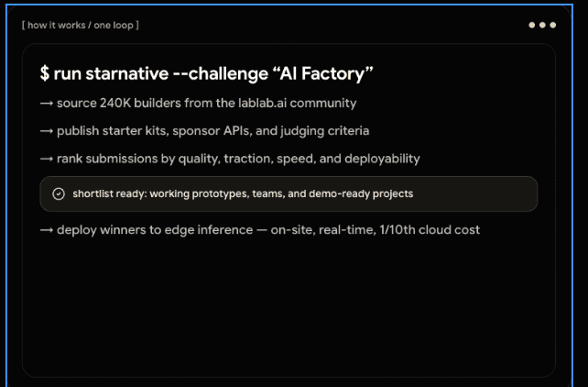Click the arrow before publish starter kits
The width and height of the screenshot is (588, 387).
pos(47,131)
